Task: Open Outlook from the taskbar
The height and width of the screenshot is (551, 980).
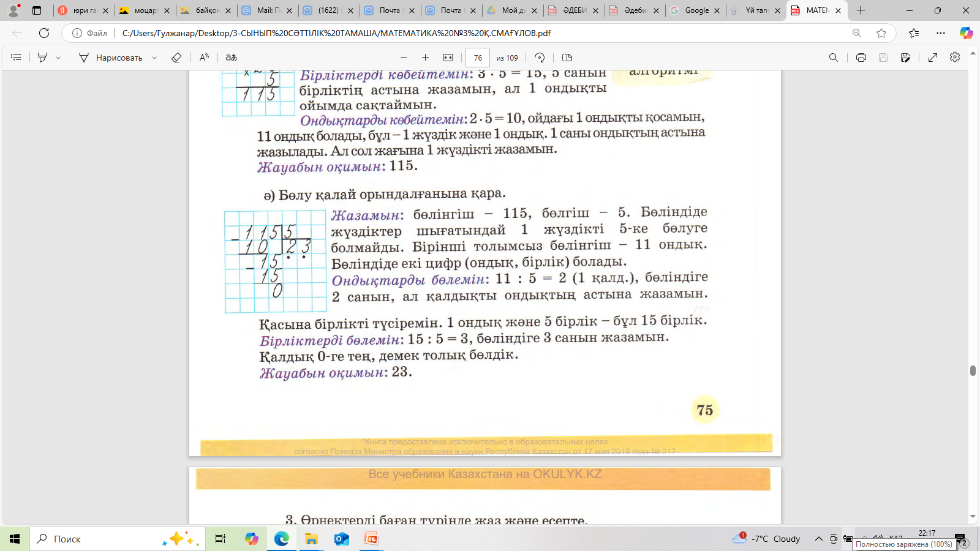Action: (341, 539)
